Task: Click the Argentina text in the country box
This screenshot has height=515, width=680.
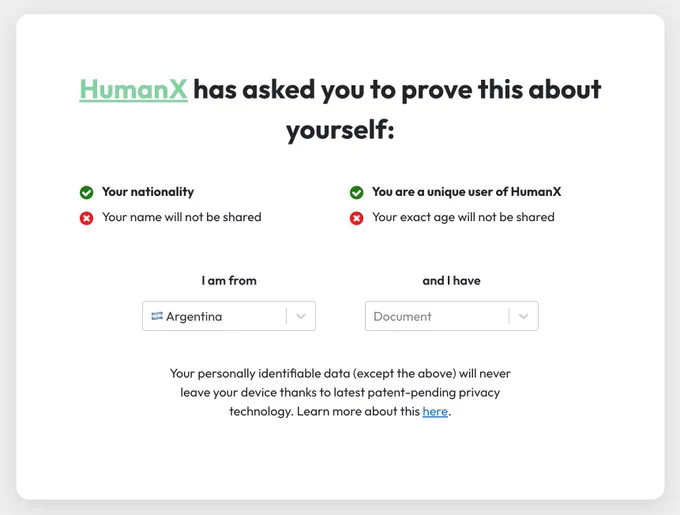Action: click(x=194, y=316)
